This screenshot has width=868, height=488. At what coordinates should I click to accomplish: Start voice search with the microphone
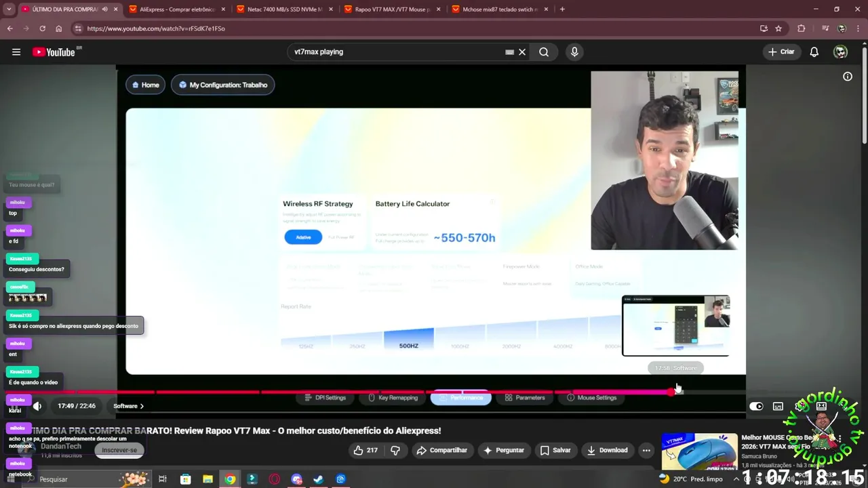click(x=574, y=52)
